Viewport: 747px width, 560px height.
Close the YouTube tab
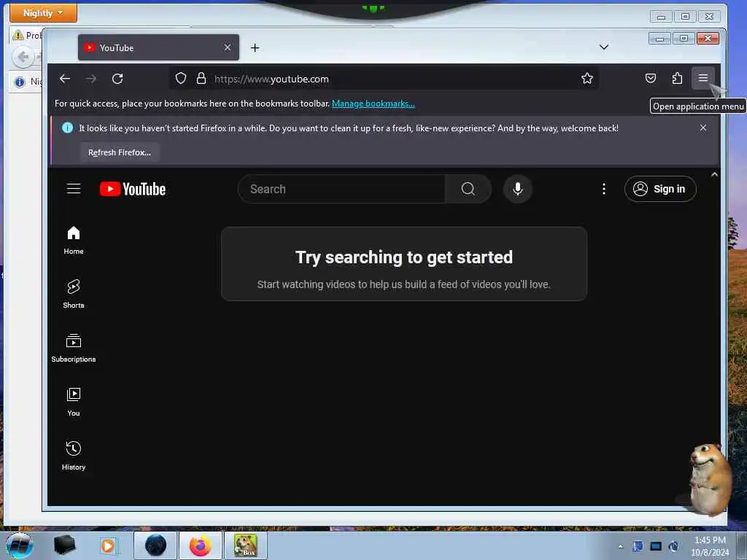click(228, 47)
